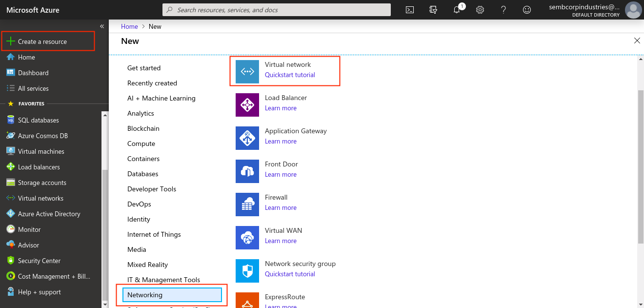
Task: Open Directory and subscription filter icon
Action: [x=433, y=10]
